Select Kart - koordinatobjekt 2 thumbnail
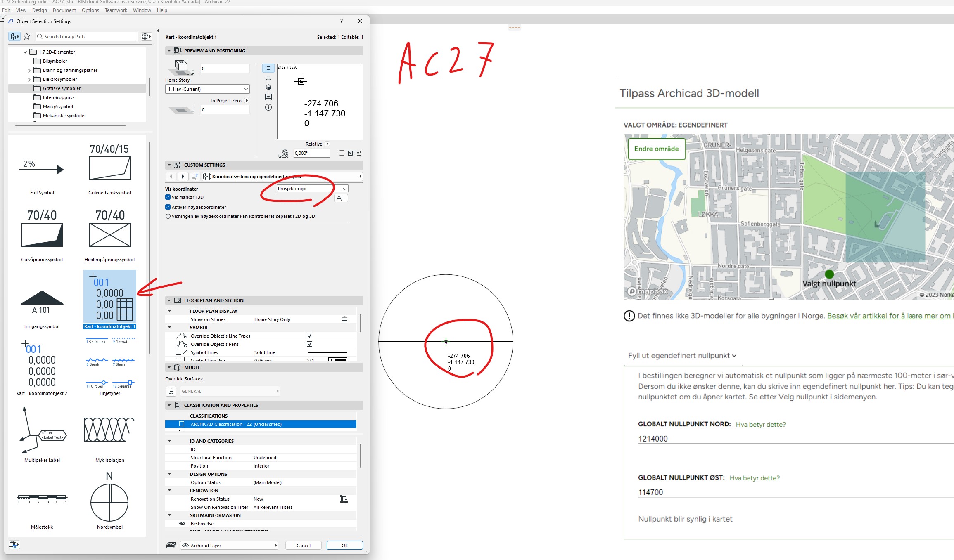Viewport: 954px width, 560px height. tap(42, 367)
